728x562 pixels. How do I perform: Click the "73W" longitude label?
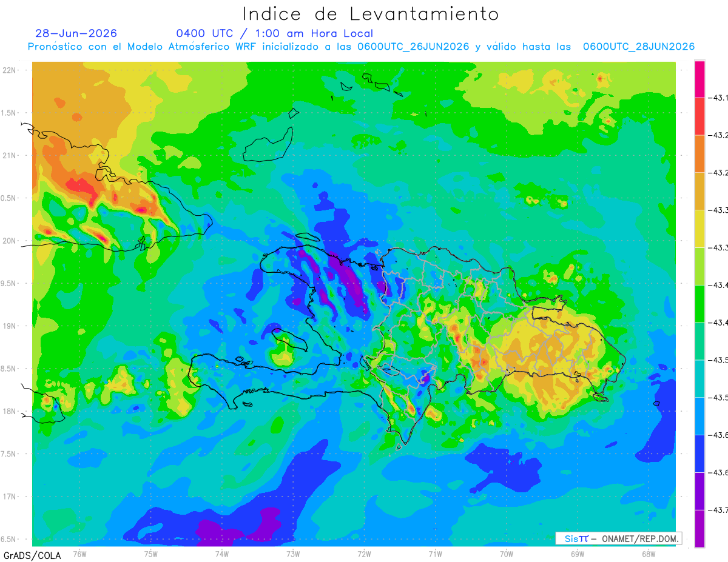[293, 554]
